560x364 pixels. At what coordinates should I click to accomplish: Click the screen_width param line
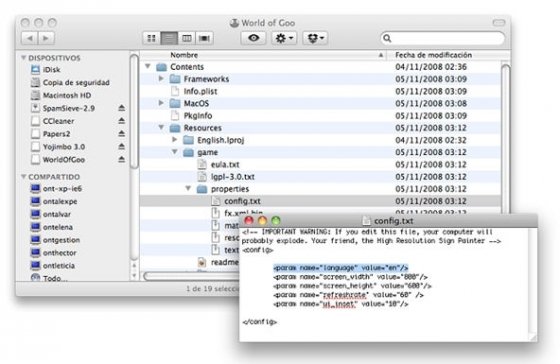point(350,277)
